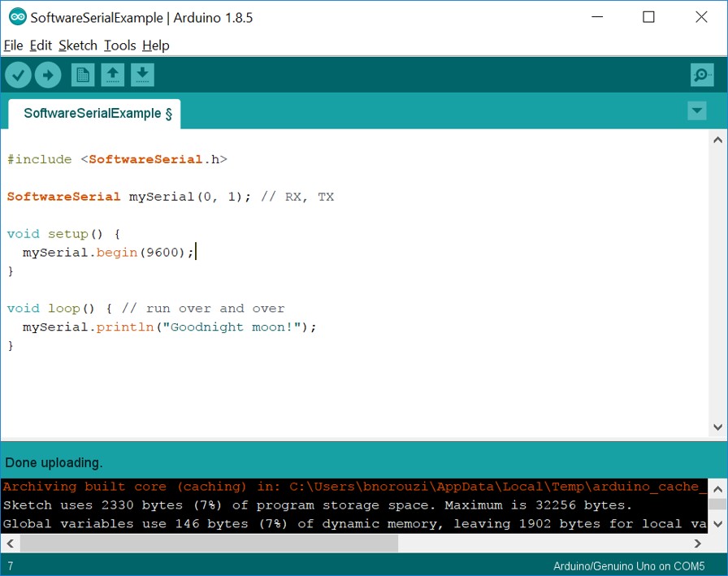This screenshot has width=728, height=576.
Task: Save the sketch with Save icon
Action: 142,75
